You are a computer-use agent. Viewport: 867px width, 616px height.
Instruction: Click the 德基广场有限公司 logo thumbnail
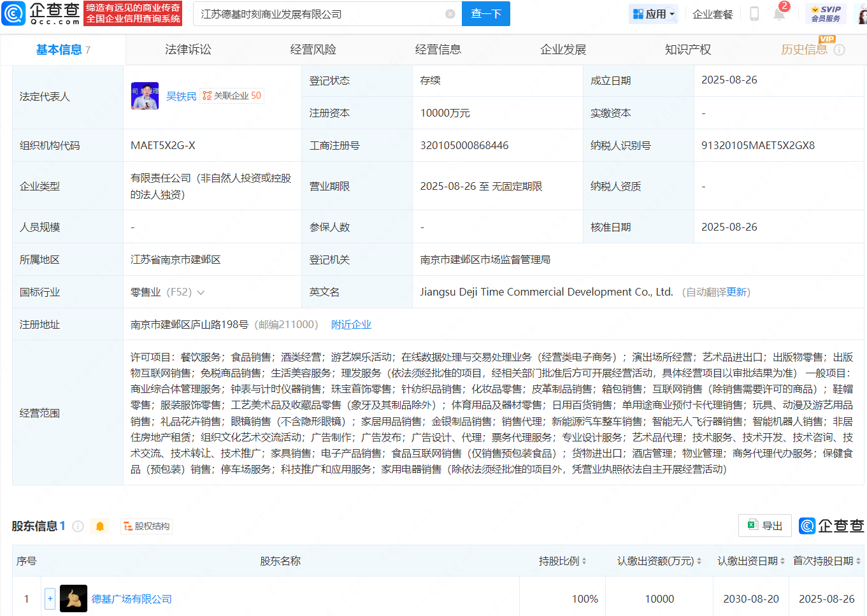click(x=73, y=599)
